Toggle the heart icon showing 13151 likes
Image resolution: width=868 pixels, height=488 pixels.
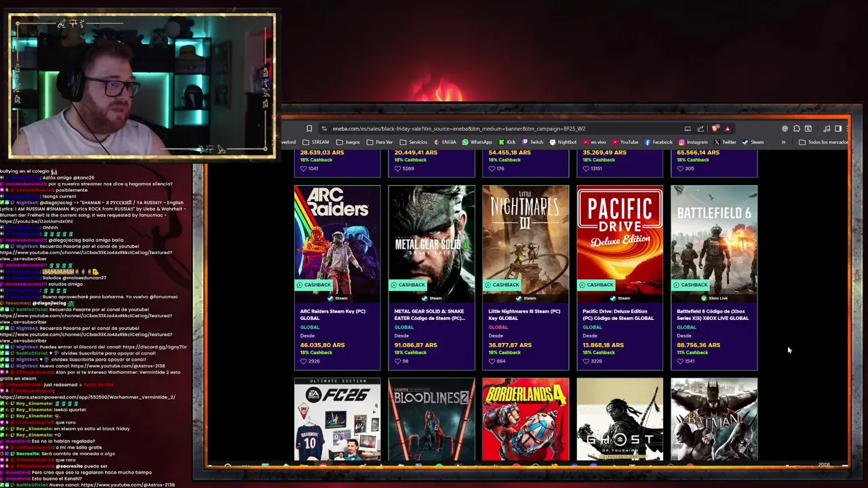click(586, 169)
